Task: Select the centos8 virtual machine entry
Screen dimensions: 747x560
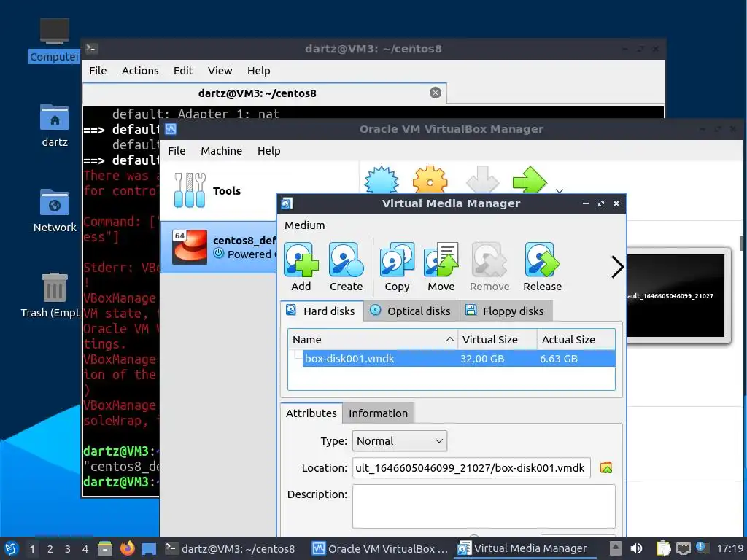Action: pyautogui.click(x=219, y=246)
